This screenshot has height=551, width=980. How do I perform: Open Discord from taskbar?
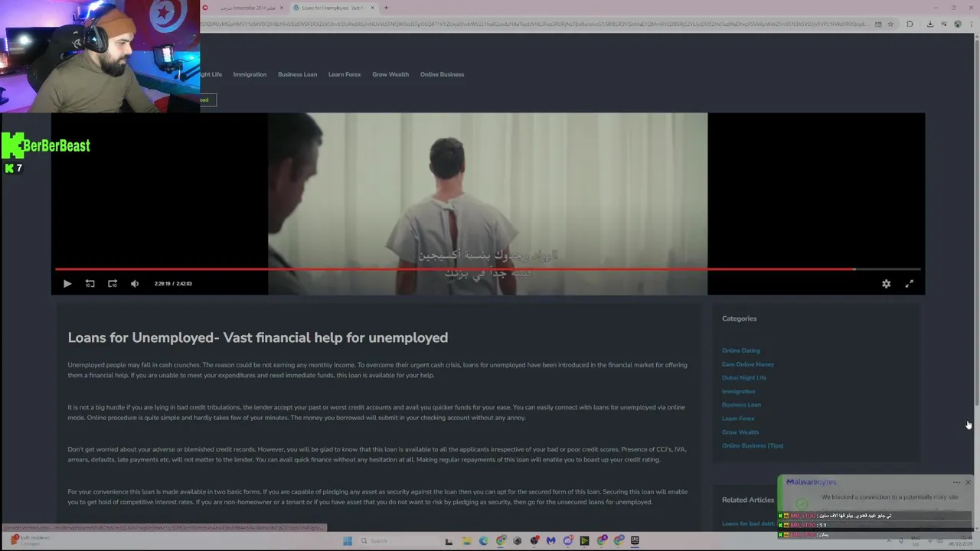[x=568, y=541]
